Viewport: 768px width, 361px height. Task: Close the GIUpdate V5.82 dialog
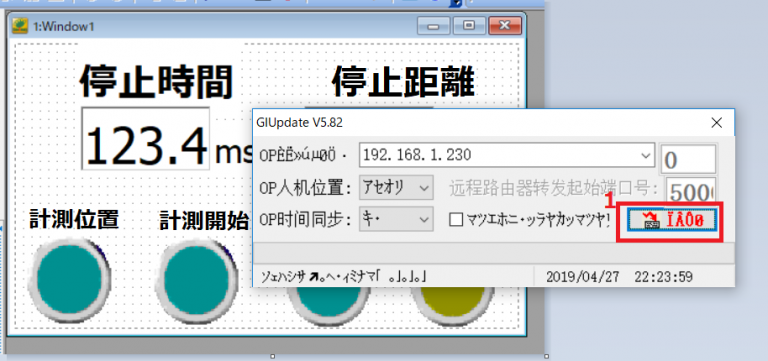click(716, 123)
